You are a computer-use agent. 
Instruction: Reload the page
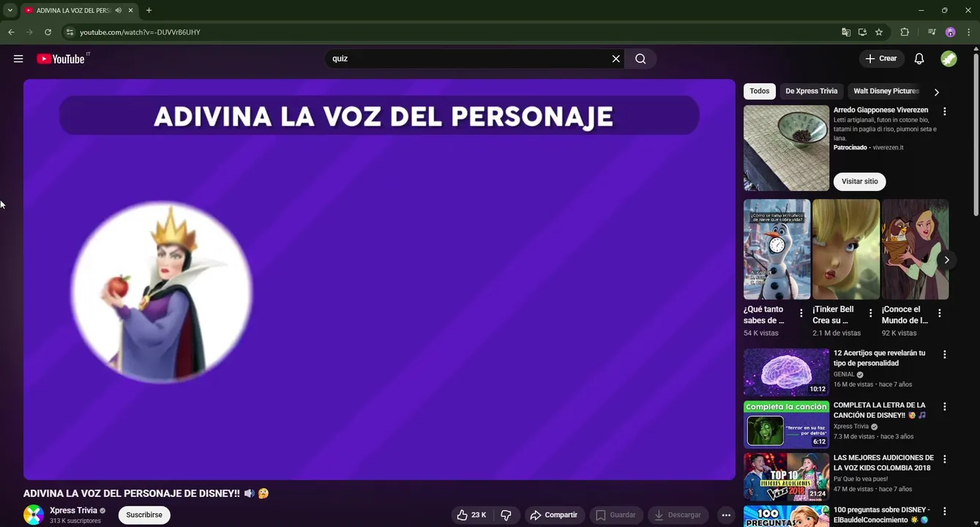(x=48, y=32)
